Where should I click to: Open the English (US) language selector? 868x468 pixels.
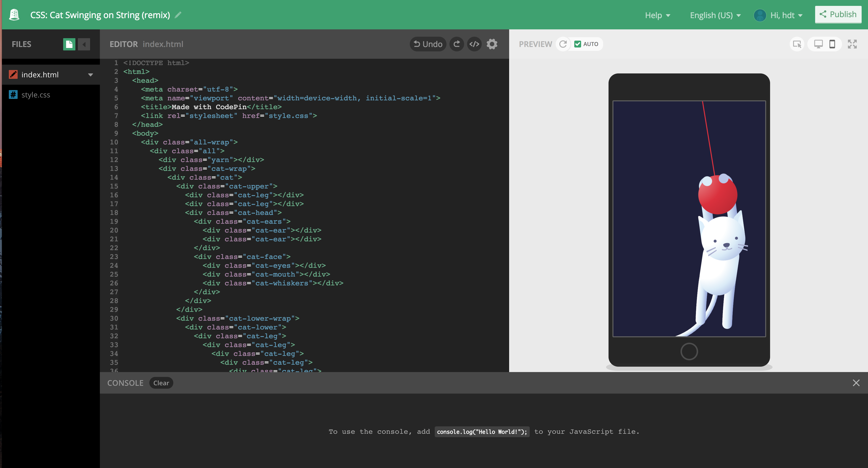tap(714, 15)
